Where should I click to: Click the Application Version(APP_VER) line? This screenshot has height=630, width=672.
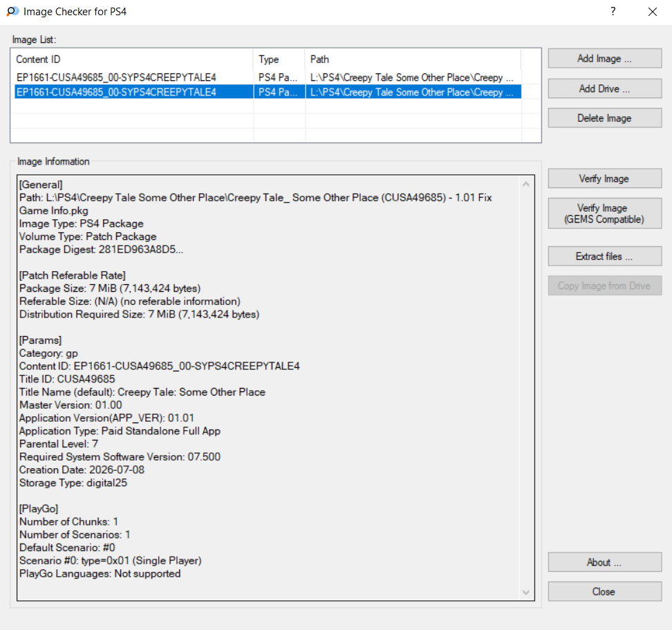coord(106,418)
